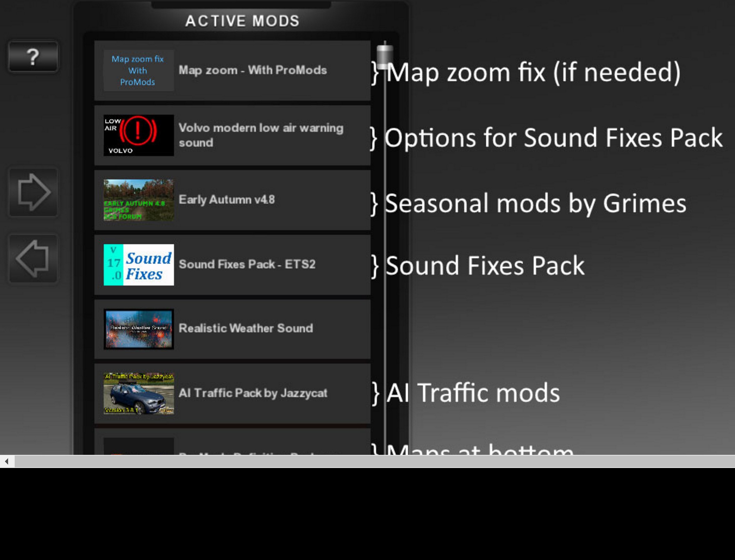This screenshot has width=735, height=560.
Task: Select Sound Fixes Pack - ETS2 entry
Action: pyautogui.click(x=232, y=265)
